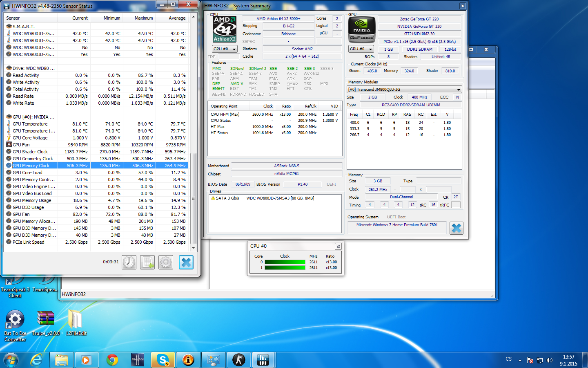Open TeamSpeak 3 Client desktop shortcut
This screenshot has width=588, height=368.
[15, 287]
